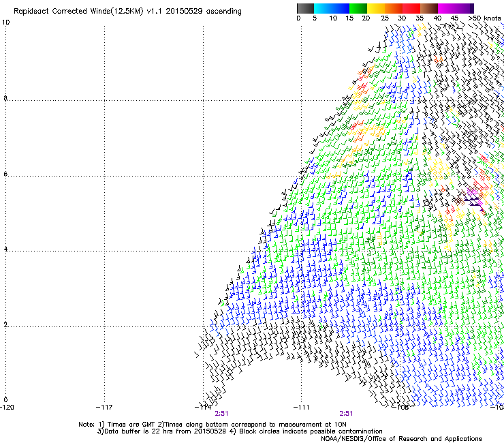
Task: Click the purple '2:51' time right of '-111'
Action: click(x=346, y=414)
